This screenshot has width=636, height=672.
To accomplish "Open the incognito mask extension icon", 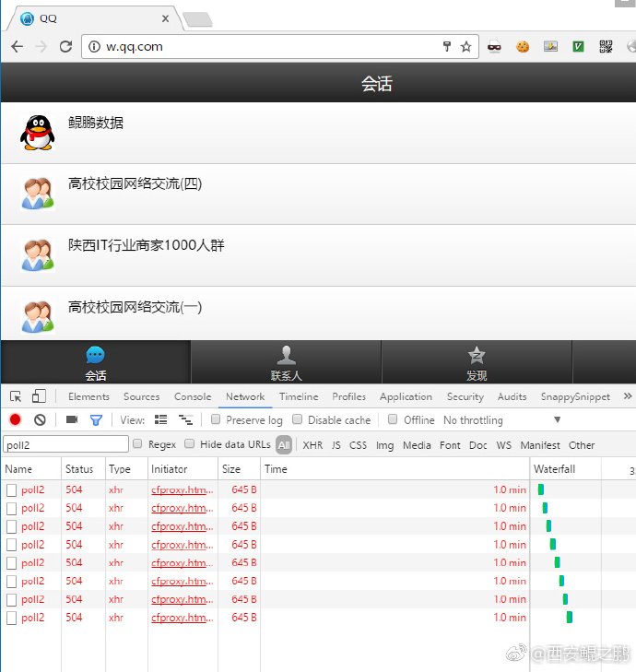I will pos(494,46).
